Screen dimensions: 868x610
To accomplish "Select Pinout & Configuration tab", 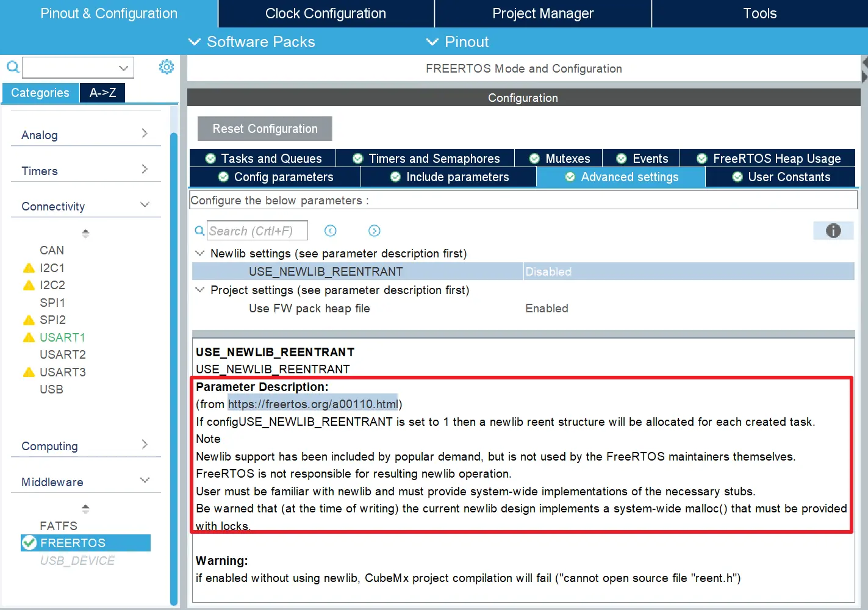I will point(109,13).
